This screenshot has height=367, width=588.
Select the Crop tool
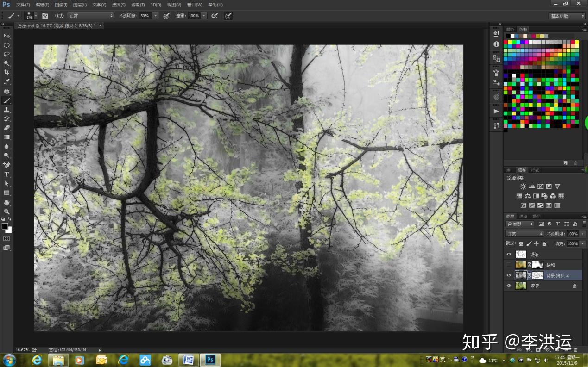pos(6,73)
